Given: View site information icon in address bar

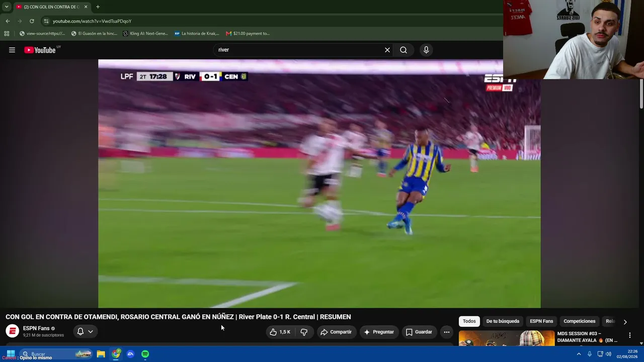Looking at the screenshot, I should [x=46, y=21].
